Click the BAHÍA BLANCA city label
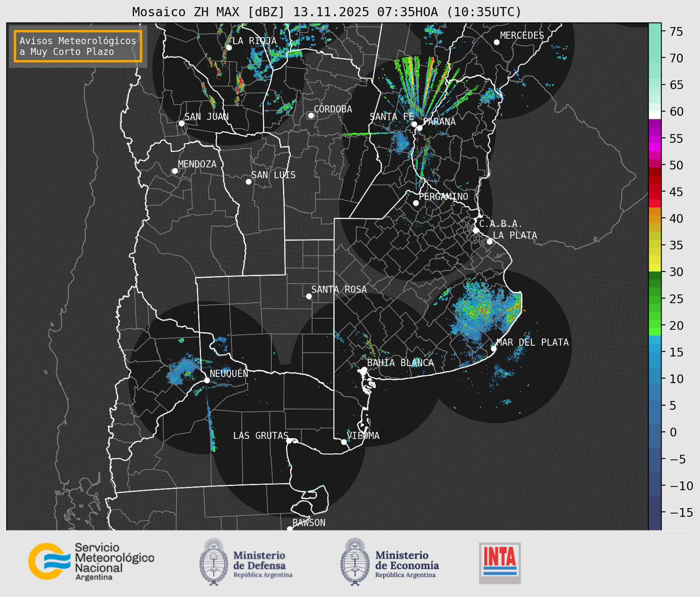Screen dimensions: 700x597 point(400,363)
